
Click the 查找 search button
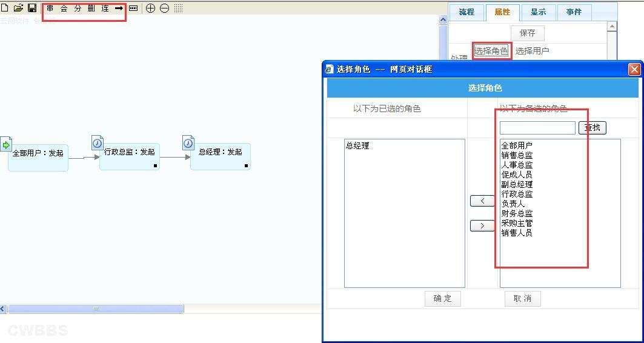593,128
